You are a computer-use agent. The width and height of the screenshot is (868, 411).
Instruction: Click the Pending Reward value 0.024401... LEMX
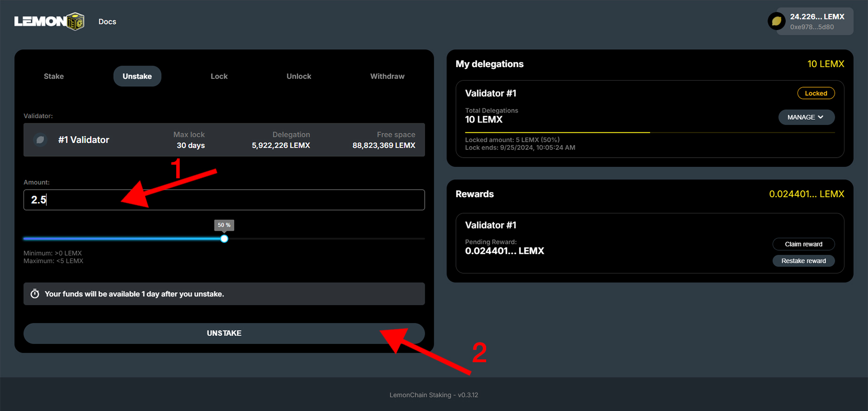click(504, 251)
